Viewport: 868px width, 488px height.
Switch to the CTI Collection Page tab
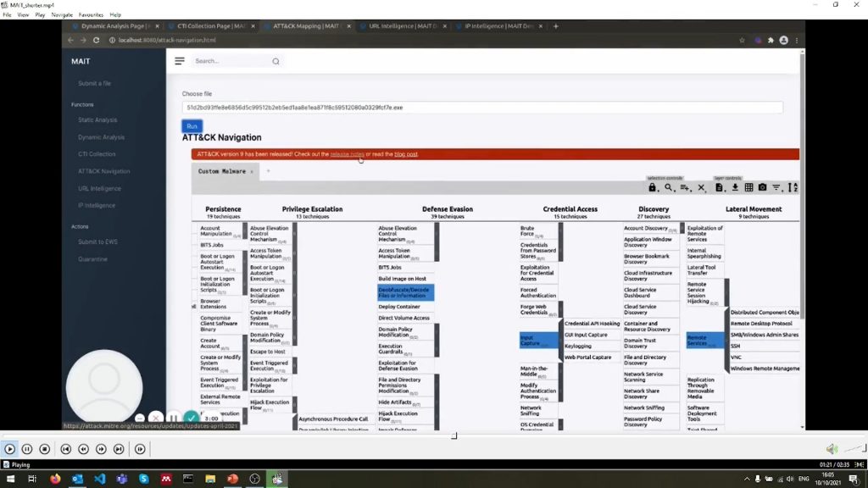211,26
